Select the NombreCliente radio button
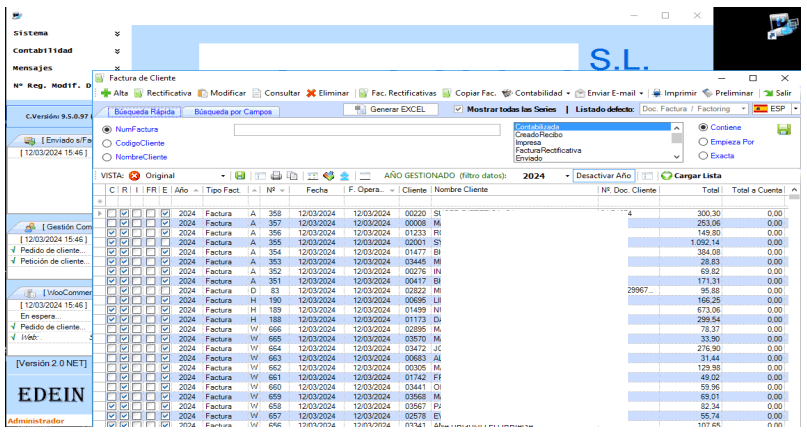This screenshot has width=807, height=432. point(107,157)
